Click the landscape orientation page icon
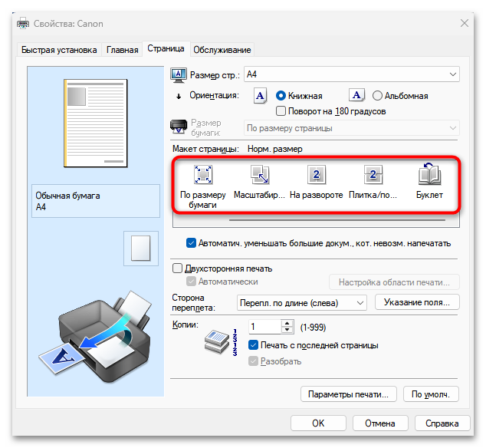The width and height of the screenshot is (486, 448). (x=356, y=96)
